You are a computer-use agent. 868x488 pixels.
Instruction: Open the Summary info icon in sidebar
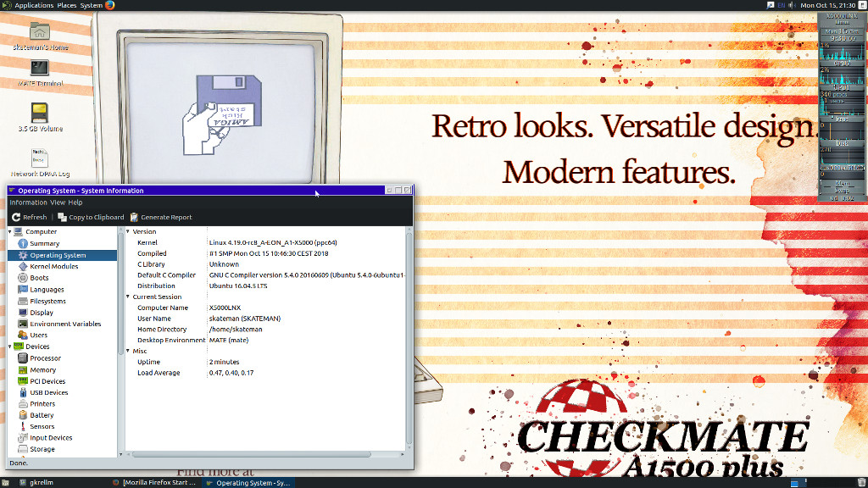(x=23, y=243)
